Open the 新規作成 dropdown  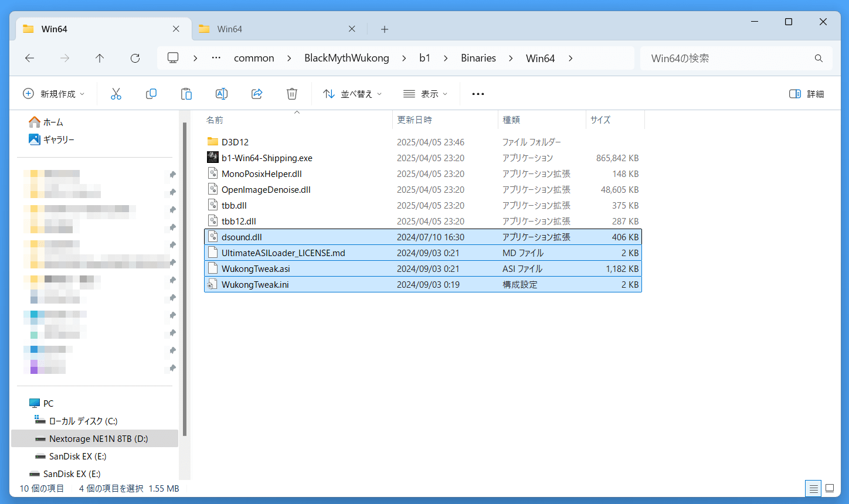[x=53, y=94]
